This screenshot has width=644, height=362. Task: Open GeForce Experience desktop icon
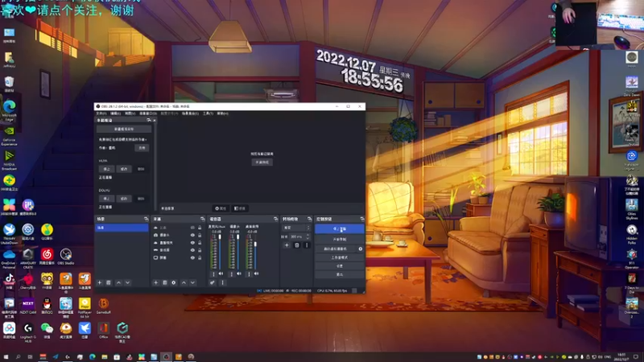[9, 135]
